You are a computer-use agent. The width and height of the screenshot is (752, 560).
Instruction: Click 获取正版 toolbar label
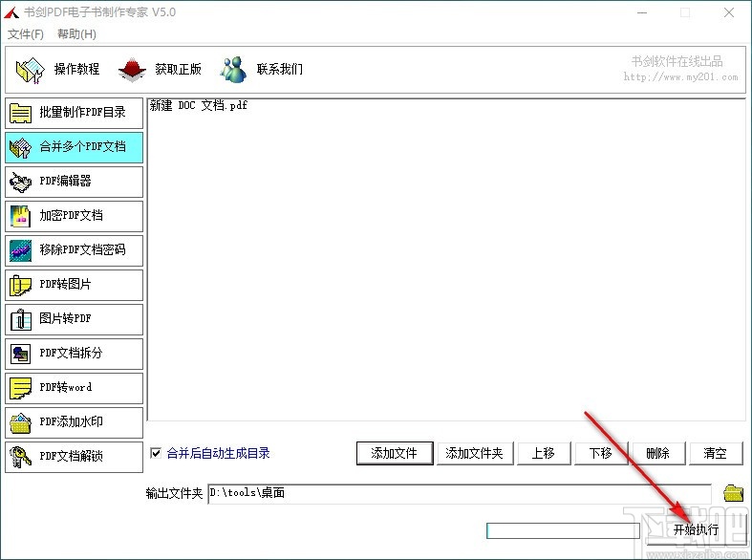point(178,70)
